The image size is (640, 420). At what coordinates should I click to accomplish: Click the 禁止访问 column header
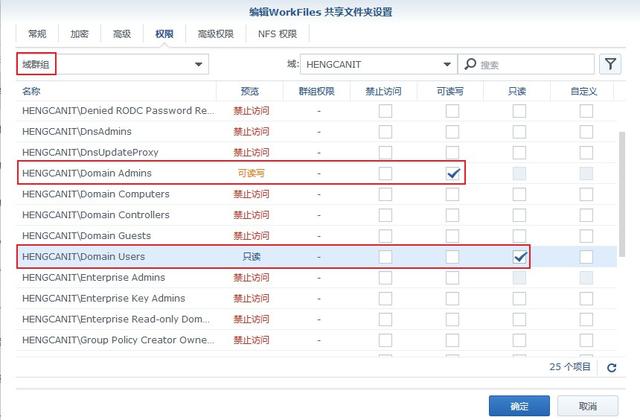(x=384, y=91)
